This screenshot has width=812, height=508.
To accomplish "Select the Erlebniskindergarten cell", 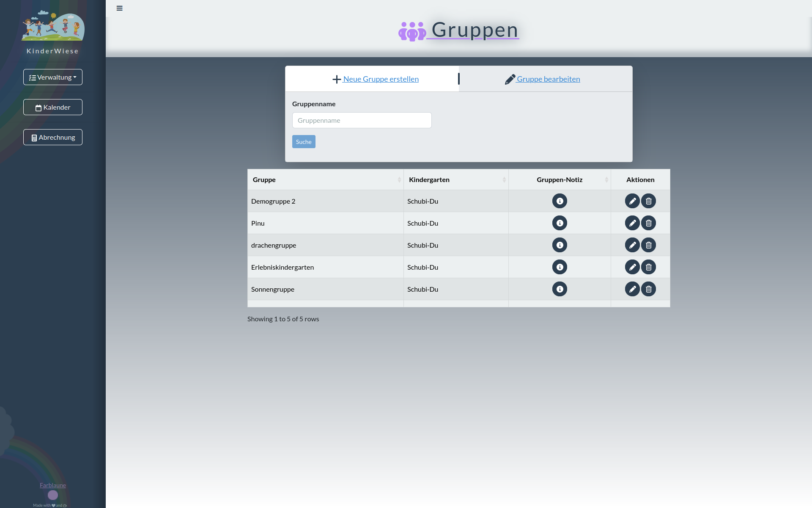I will (325, 267).
